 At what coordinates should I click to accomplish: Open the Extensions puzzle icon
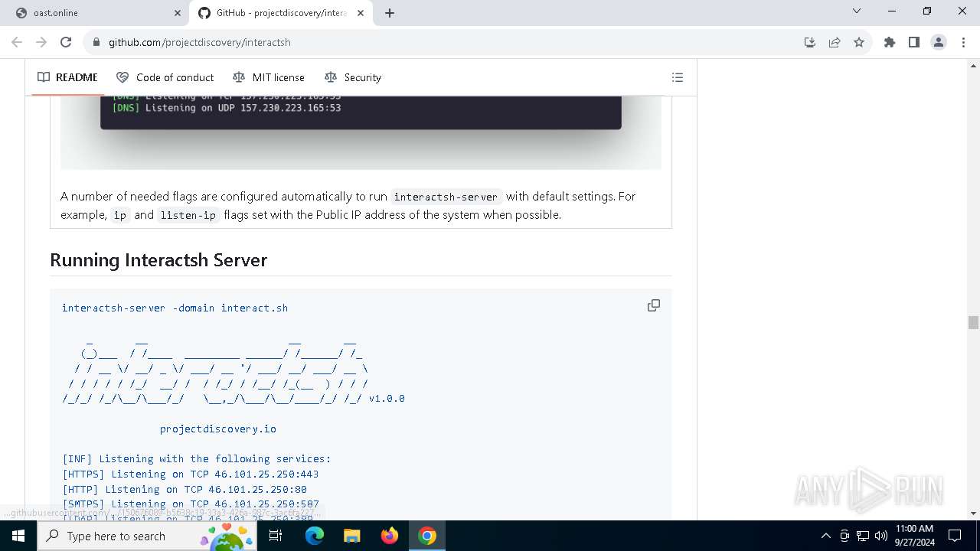tap(890, 42)
